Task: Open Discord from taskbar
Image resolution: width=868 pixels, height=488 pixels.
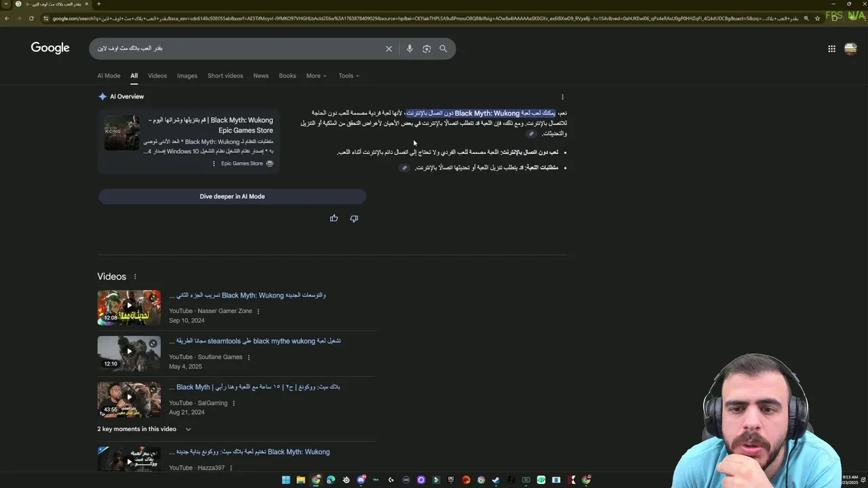Action: 361,480
